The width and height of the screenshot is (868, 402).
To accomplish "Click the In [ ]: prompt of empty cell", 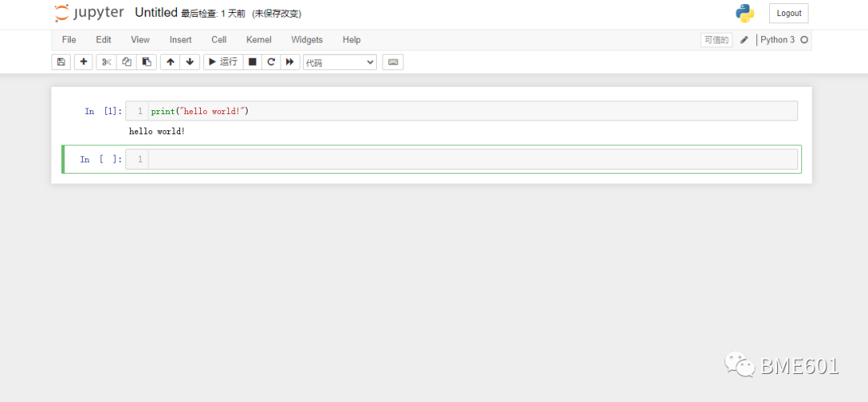I will [x=101, y=159].
